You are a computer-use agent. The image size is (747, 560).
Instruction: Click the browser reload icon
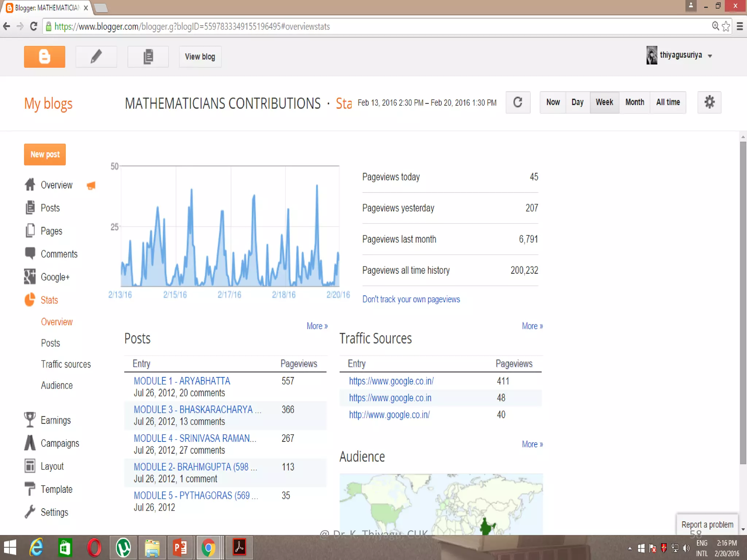point(34,26)
